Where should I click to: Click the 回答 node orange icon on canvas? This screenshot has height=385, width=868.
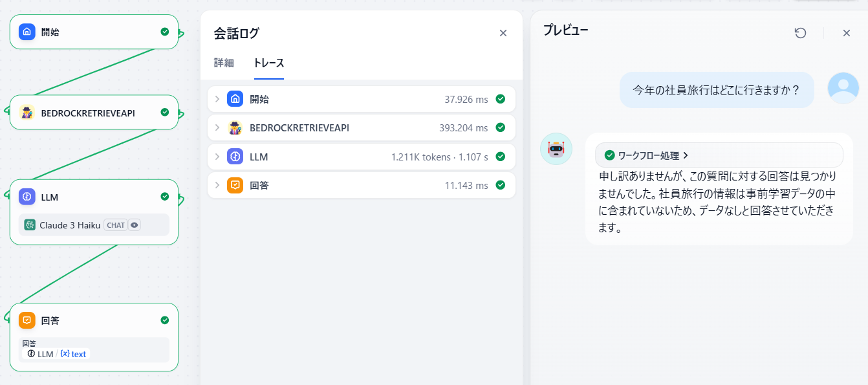[27, 320]
